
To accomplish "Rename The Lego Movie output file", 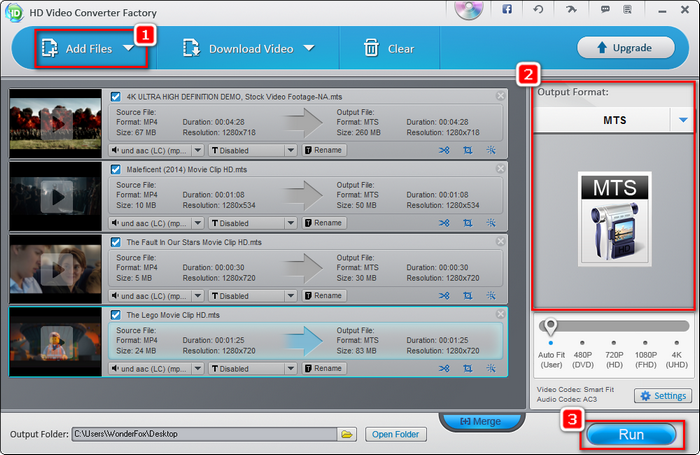I will point(324,368).
